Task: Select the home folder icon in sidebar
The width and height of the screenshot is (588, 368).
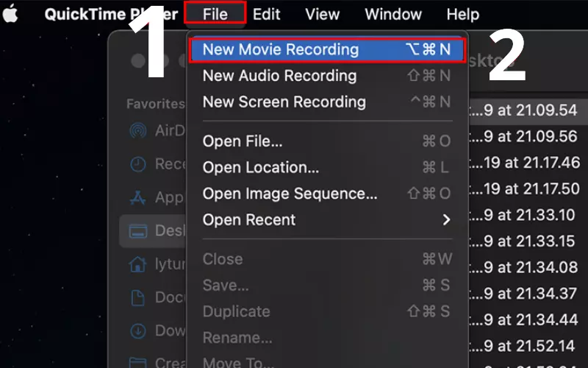Action: point(137,263)
